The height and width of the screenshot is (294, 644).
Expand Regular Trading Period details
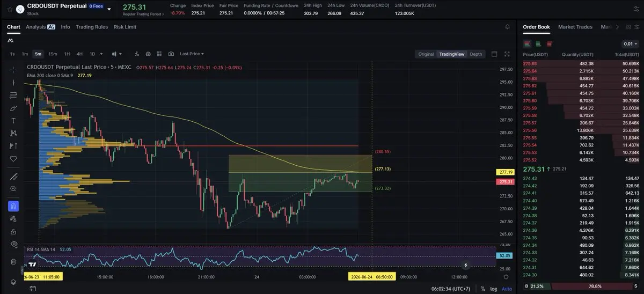pyautogui.click(x=143, y=14)
